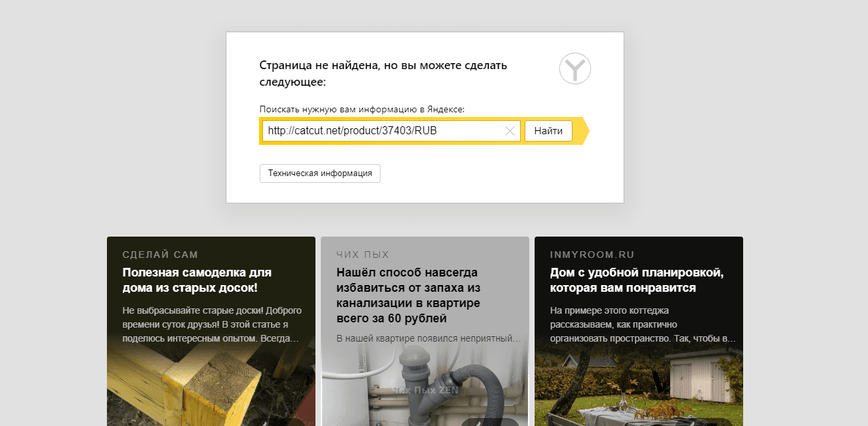Open the ЧИХ ПЫХ channel label
The image size is (868, 426).
point(363,255)
